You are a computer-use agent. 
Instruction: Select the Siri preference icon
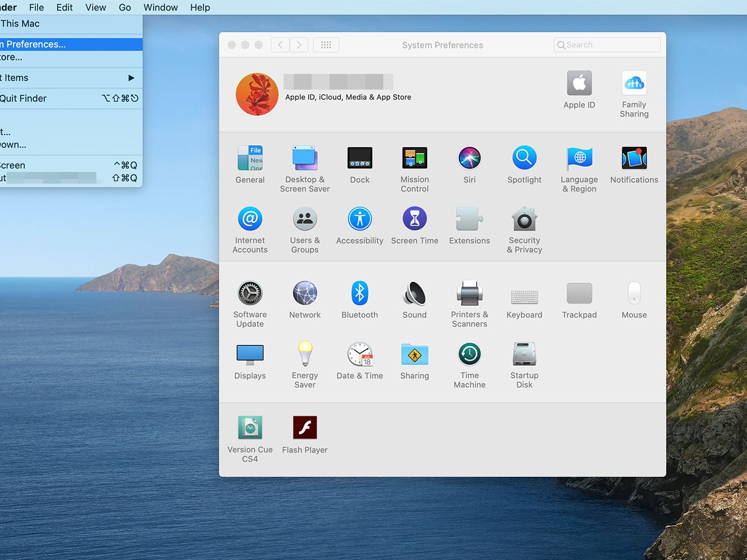click(469, 158)
